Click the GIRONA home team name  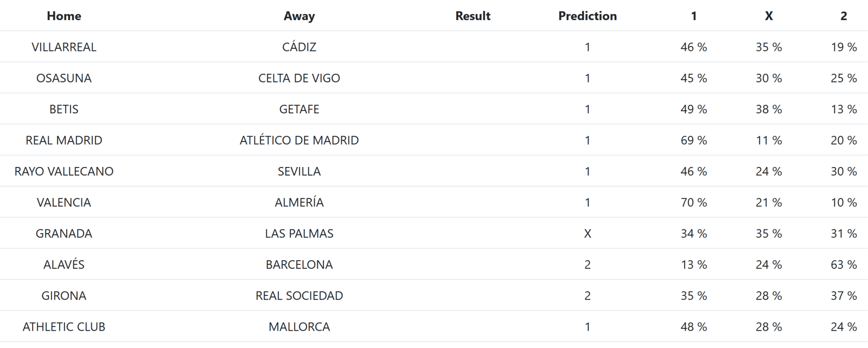point(64,296)
